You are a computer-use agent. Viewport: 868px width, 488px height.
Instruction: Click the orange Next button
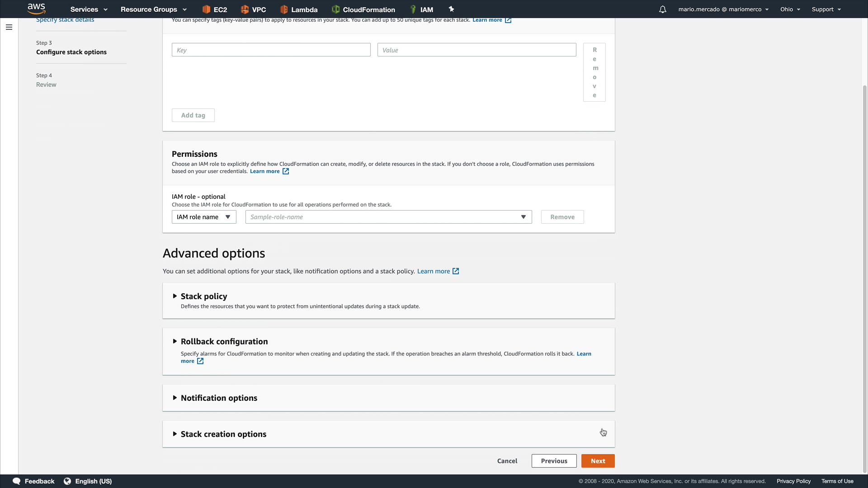click(x=598, y=461)
